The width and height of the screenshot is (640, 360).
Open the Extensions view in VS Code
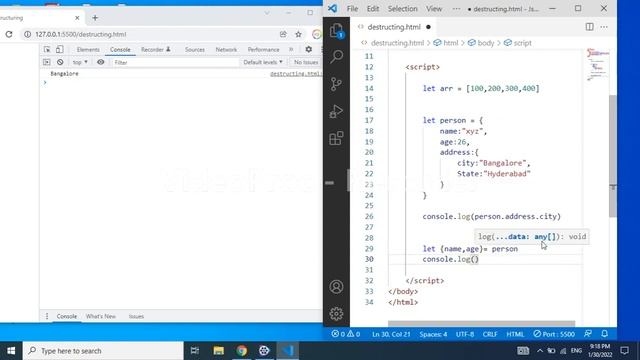tap(336, 138)
